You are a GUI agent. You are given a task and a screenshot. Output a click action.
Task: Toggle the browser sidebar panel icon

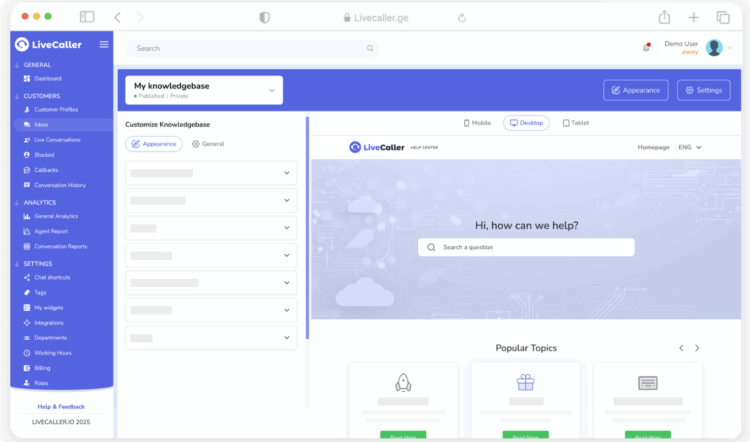(87, 17)
